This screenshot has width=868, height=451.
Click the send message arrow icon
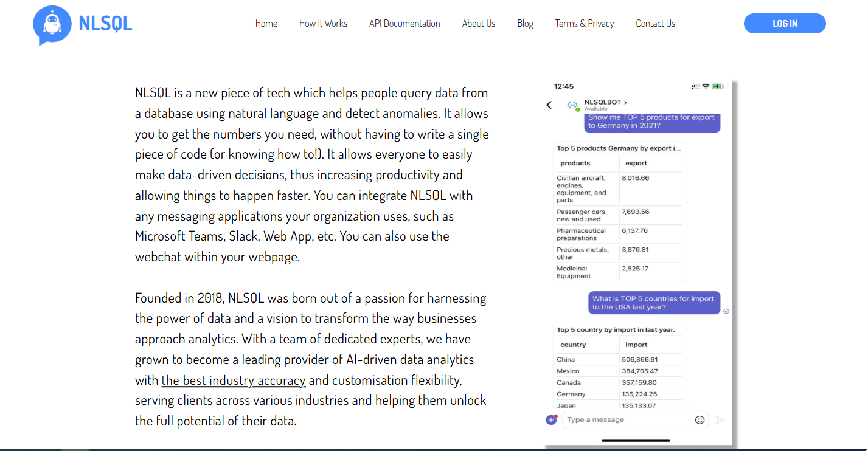pyautogui.click(x=720, y=419)
